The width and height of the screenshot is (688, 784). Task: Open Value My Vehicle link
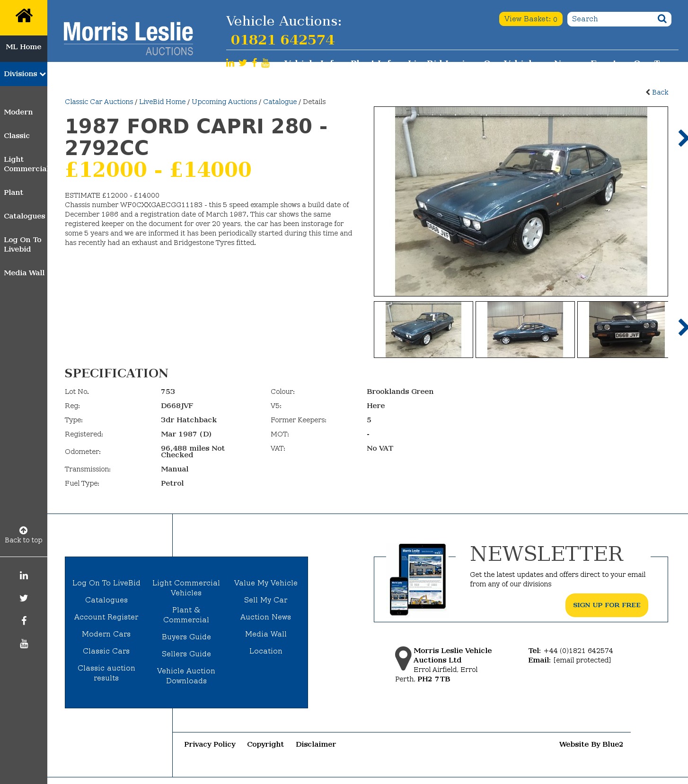click(x=266, y=583)
